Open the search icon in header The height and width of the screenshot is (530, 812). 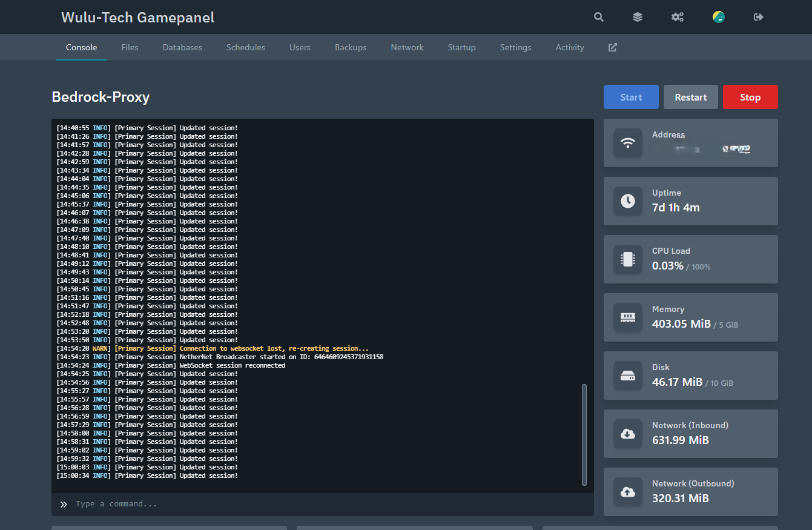click(x=599, y=17)
